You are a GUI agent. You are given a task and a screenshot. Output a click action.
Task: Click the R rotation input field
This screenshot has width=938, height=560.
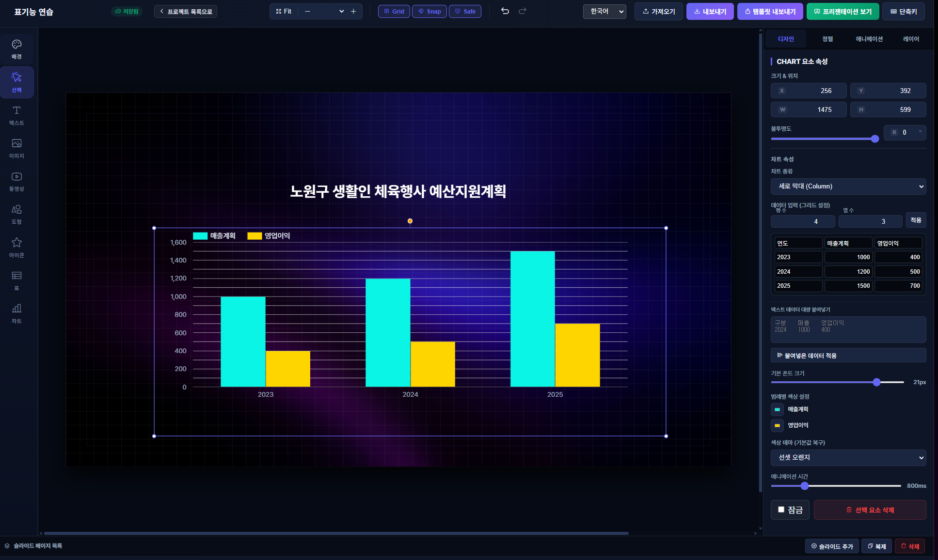[905, 132]
